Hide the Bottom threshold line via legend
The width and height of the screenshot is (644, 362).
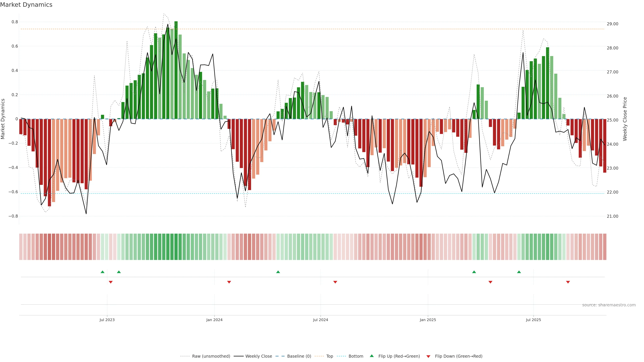pyautogui.click(x=356, y=356)
